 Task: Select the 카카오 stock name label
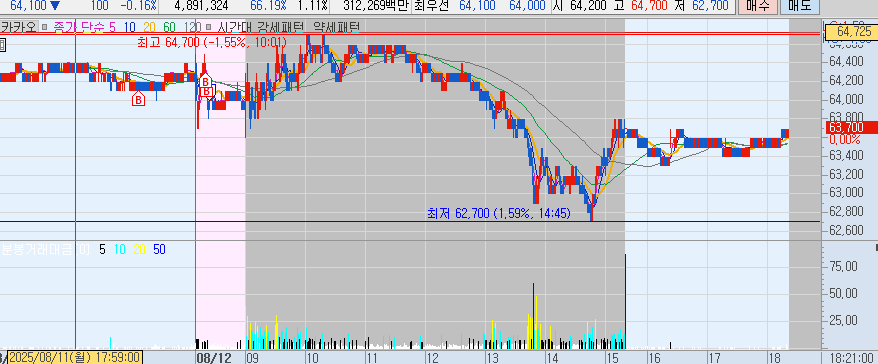(x=18, y=26)
